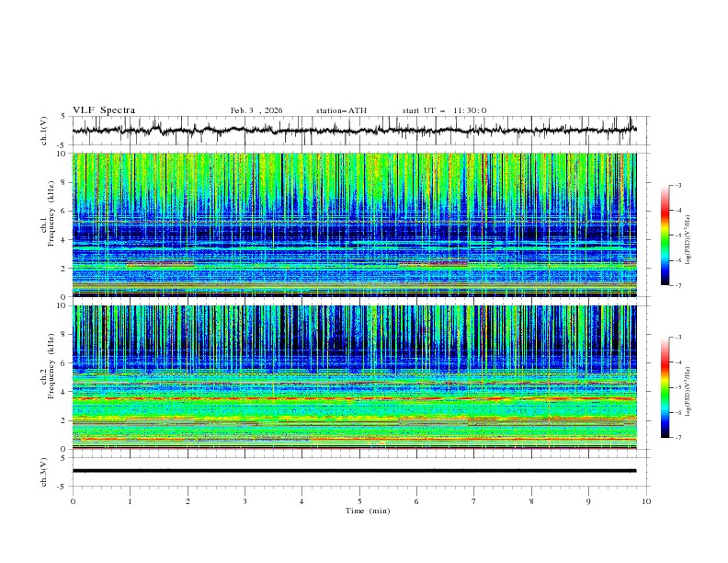Click the ch.1 color bar 'log(PSD)(V²/Hz)' label
Viewport: 728px width, 563px height.
point(688,240)
